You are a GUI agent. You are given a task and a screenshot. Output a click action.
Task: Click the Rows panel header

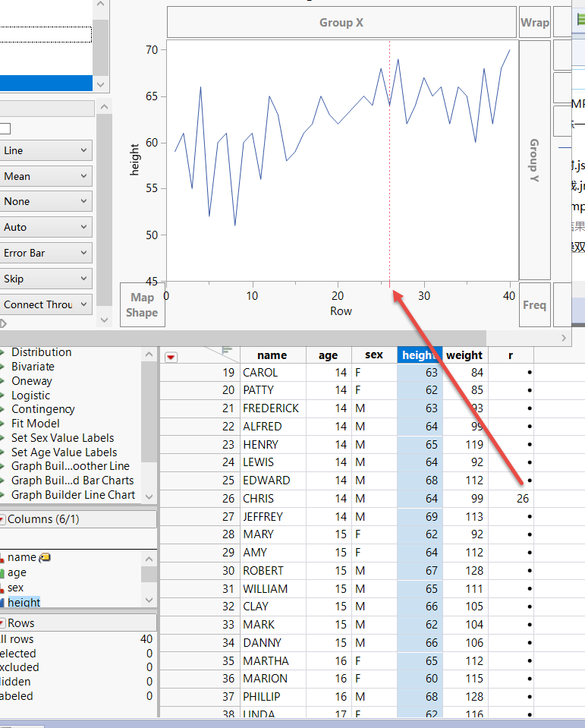coord(78,623)
